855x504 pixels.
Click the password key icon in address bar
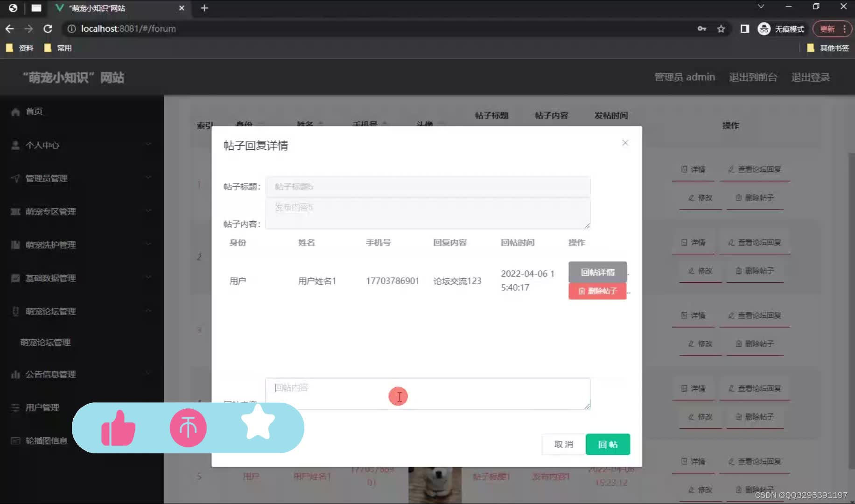(701, 29)
